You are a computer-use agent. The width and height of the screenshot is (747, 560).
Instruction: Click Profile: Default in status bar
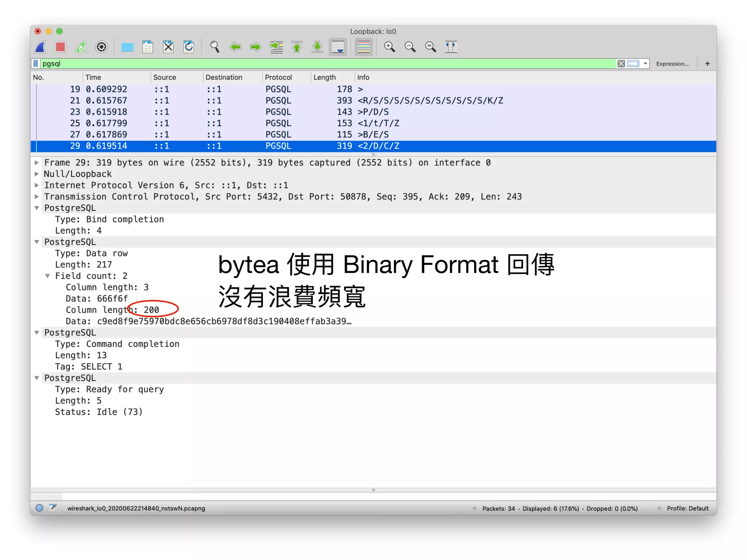(x=688, y=508)
